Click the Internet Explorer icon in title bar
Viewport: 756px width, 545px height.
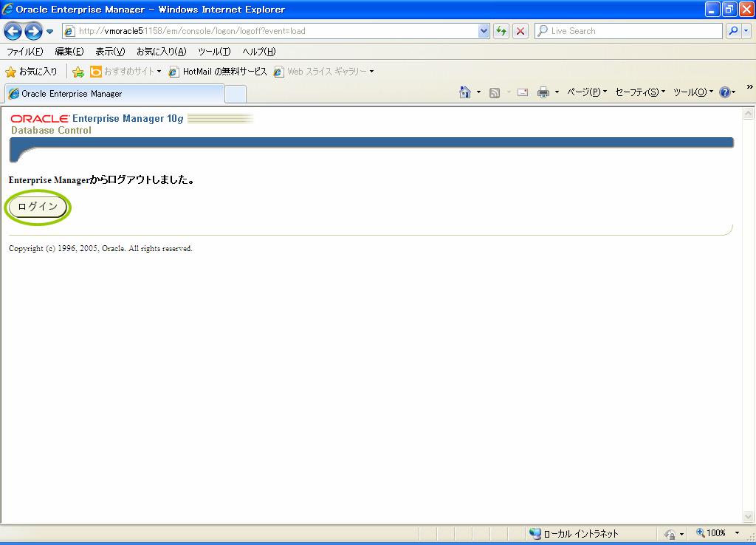pos(7,9)
